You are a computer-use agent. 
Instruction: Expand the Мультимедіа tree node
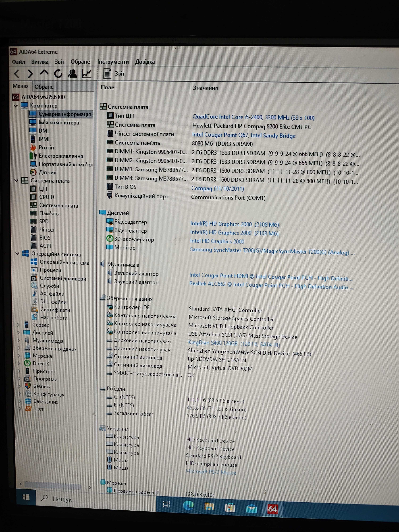19,341
